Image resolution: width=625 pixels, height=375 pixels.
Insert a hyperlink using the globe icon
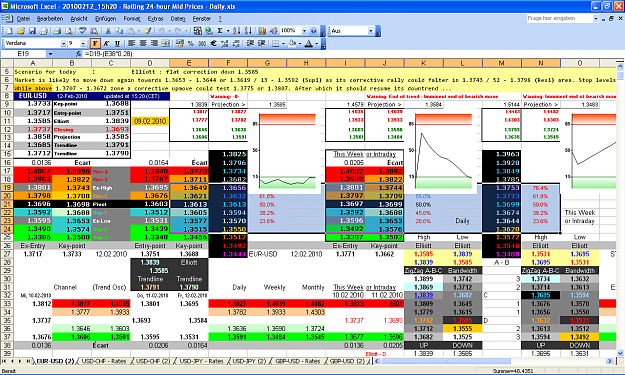coord(208,31)
